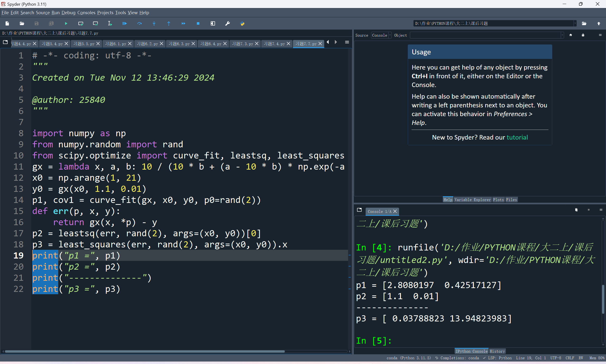
Task: Expand the working directory path dropdown
Action: pyautogui.click(x=575, y=24)
